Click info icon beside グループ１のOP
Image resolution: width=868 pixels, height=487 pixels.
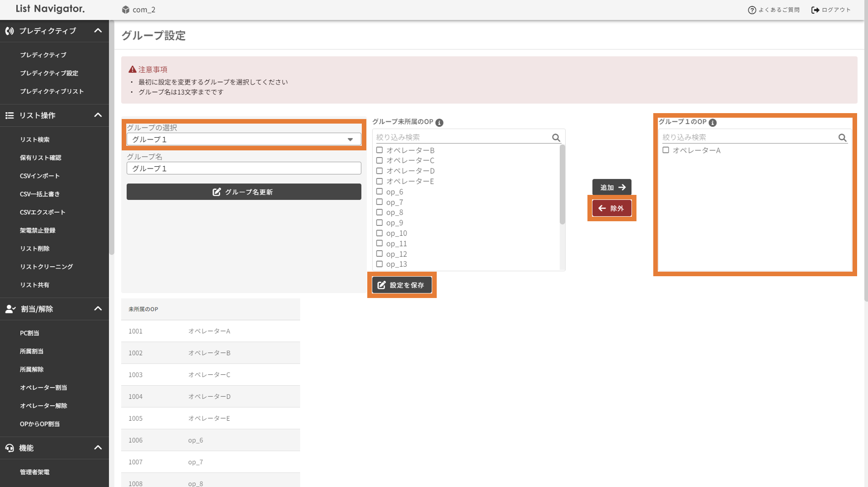coord(712,123)
